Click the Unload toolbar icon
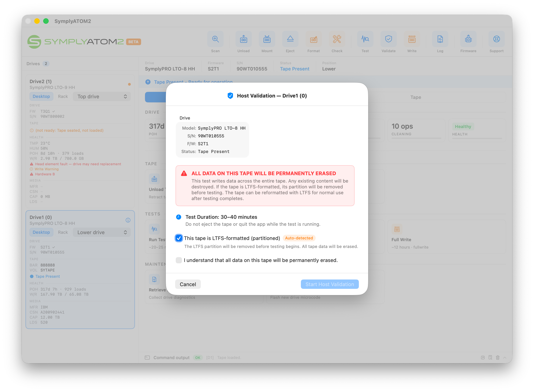534x392 pixels. [x=243, y=39]
